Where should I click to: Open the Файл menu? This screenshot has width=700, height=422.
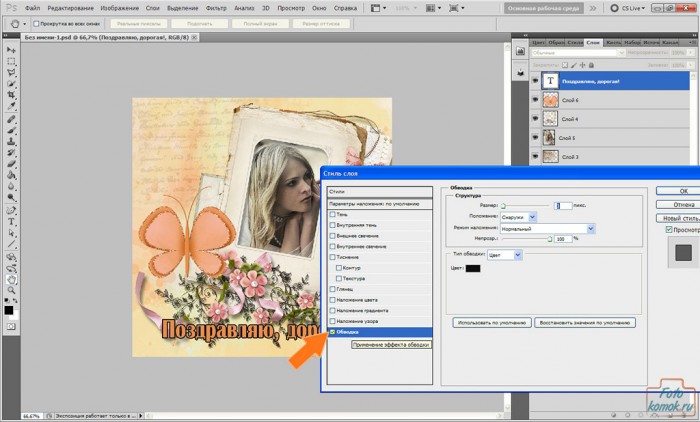(33, 8)
